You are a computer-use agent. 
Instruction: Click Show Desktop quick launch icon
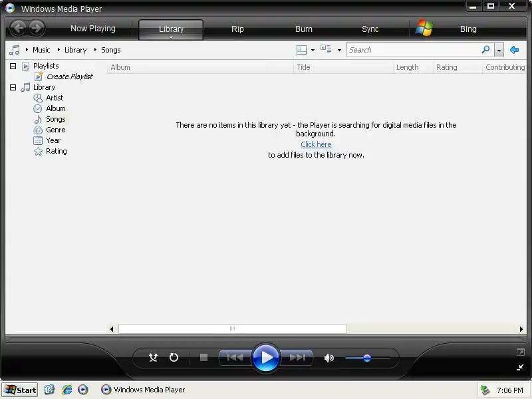49,390
